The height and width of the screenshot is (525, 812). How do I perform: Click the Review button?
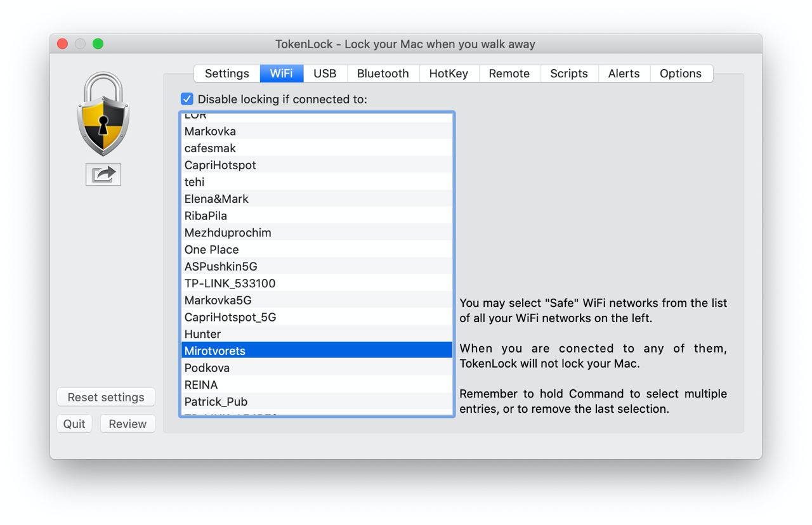(128, 424)
